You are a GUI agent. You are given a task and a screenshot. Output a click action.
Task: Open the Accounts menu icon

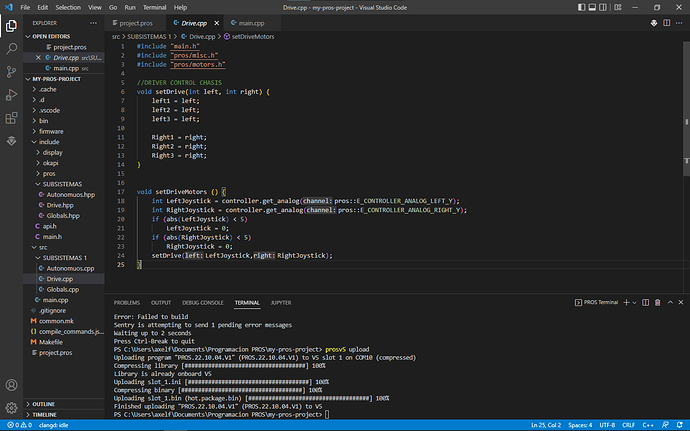click(x=11, y=385)
